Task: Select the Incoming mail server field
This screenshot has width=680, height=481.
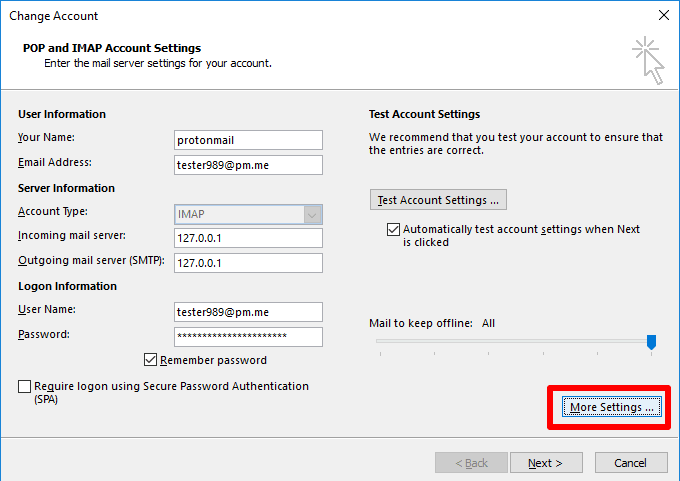Action: click(x=248, y=238)
